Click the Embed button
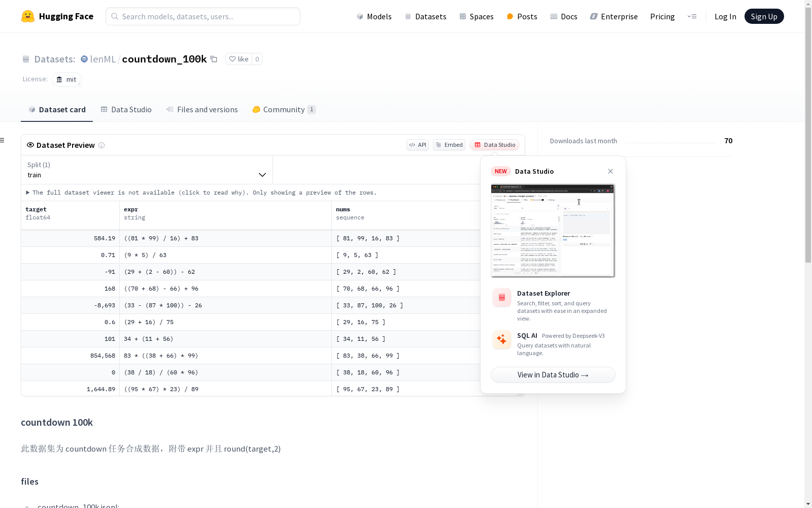The height and width of the screenshot is (508, 812). 449,145
